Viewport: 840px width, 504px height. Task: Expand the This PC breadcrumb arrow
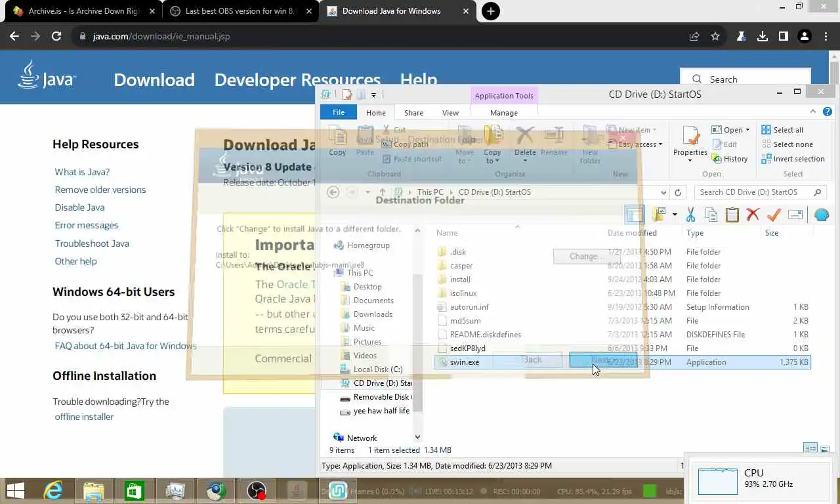pyautogui.click(x=451, y=192)
